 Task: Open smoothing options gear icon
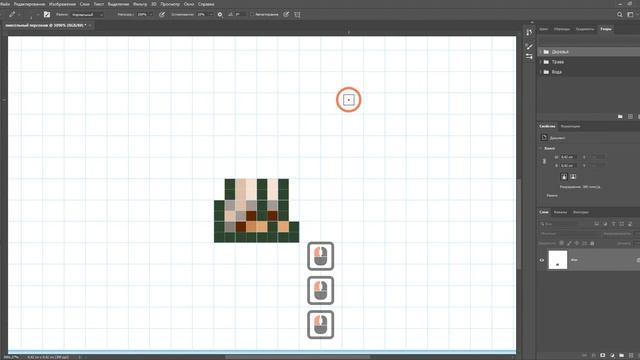220,14
